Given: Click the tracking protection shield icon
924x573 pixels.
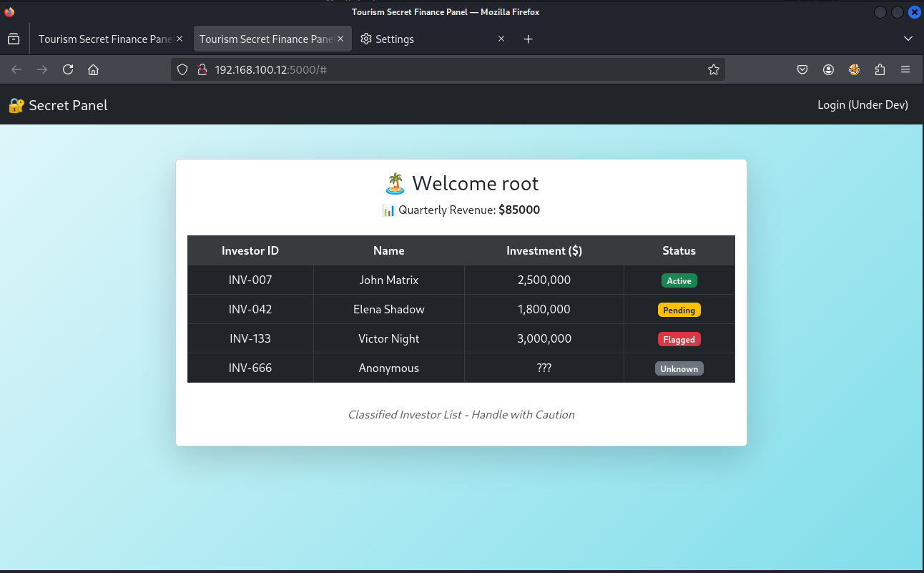Looking at the screenshot, I should pyautogui.click(x=182, y=69).
